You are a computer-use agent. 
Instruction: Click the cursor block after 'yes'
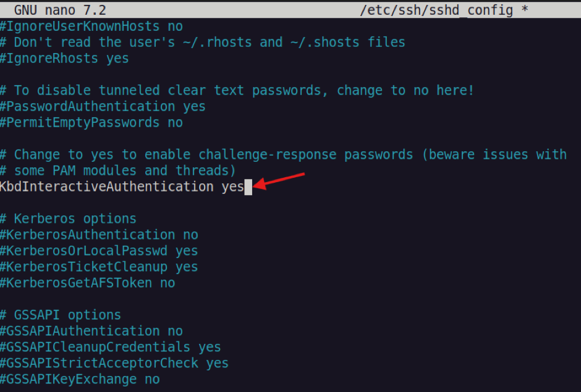point(248,187)
